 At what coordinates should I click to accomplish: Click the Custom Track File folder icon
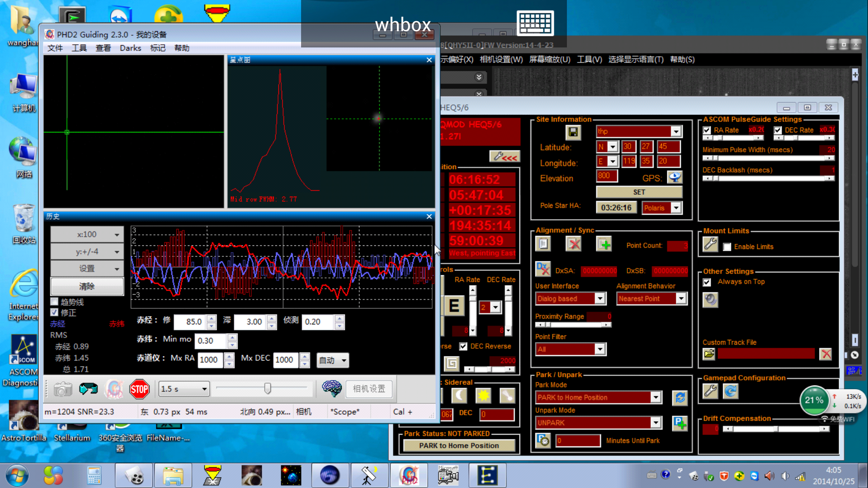(x=709, y=354)
